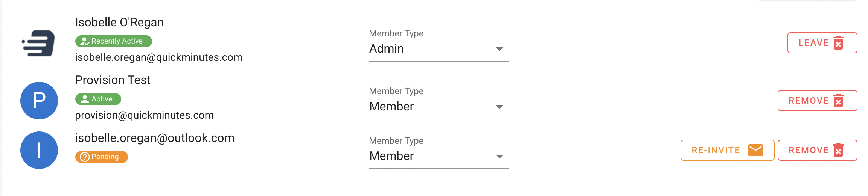The height and width of the screenshot is (196, 868).
Task: Click the blue P avatar for Provision Test
Action: coord(39,101)
